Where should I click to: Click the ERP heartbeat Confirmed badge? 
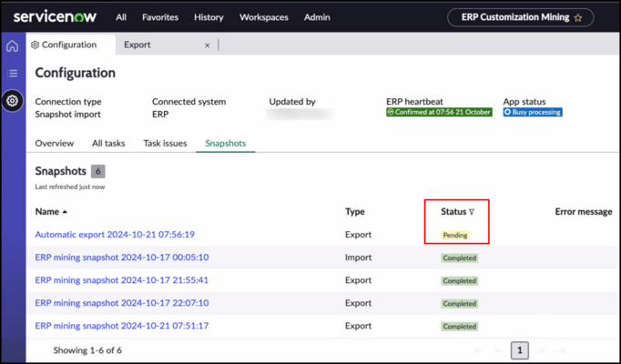click(x=439, y=112)
